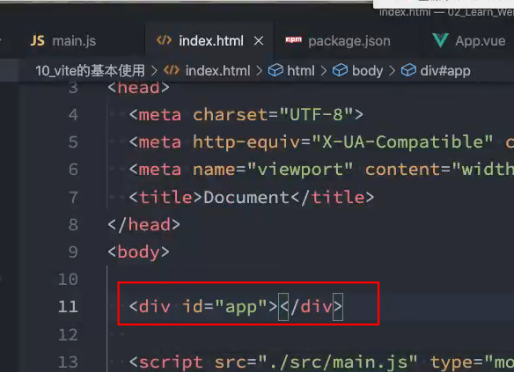Click the word Document in the title
Screen dimensions: 514x372
[x=246, y=197]
